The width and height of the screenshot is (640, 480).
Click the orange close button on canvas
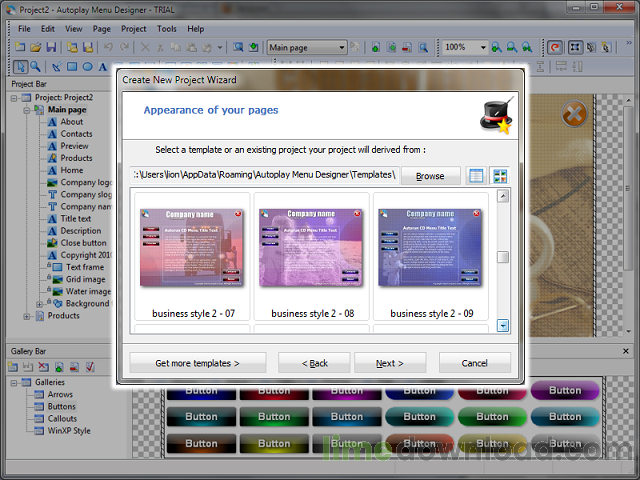point(573,116)
